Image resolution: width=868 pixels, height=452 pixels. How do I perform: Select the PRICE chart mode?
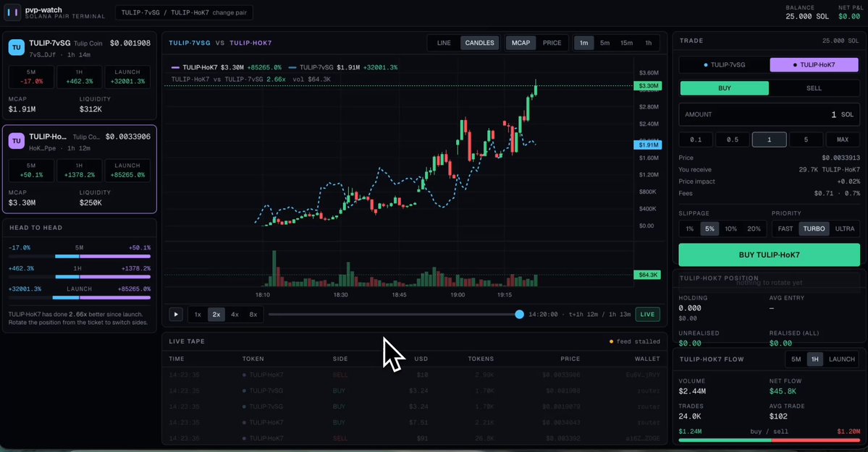(x=552, y=43)
